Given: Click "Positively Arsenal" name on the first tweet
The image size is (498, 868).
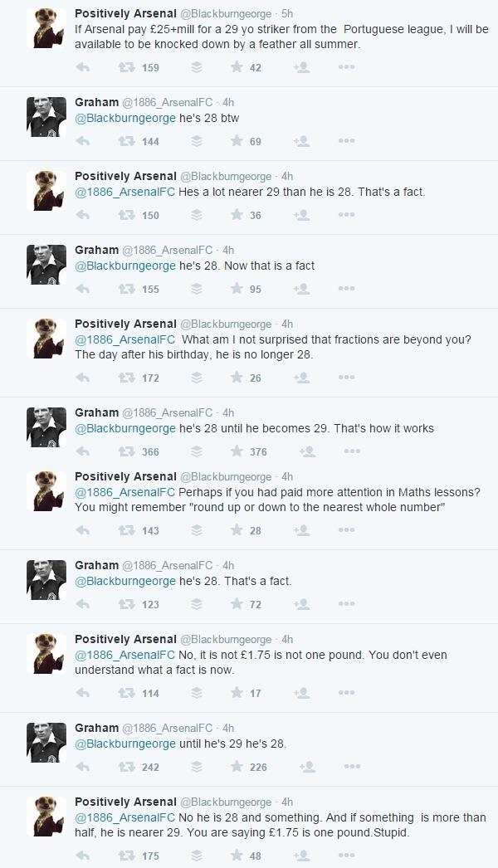Looking at the screenshot, I should click(125, 13).
